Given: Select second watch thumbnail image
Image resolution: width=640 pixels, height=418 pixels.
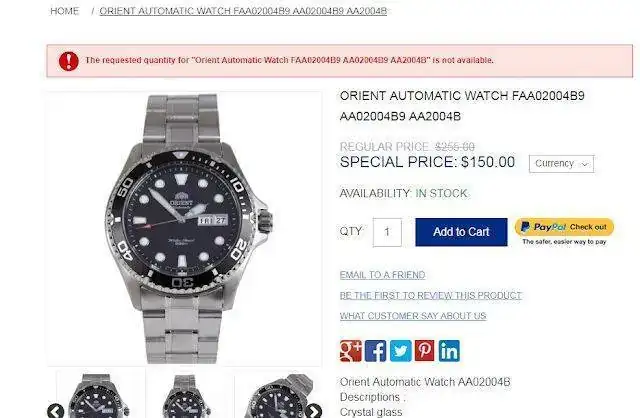Looking at the screenshot, I should 189,394.
